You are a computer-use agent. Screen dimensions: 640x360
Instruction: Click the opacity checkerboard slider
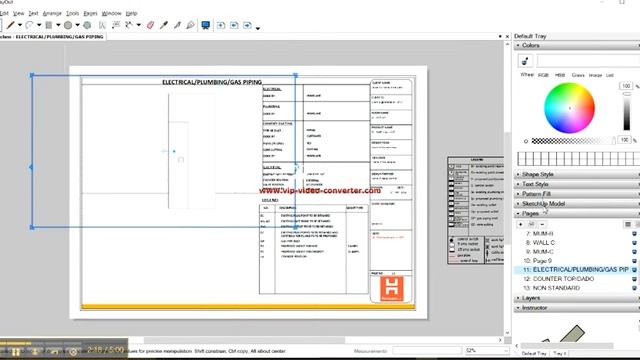[x=573, y=141]
